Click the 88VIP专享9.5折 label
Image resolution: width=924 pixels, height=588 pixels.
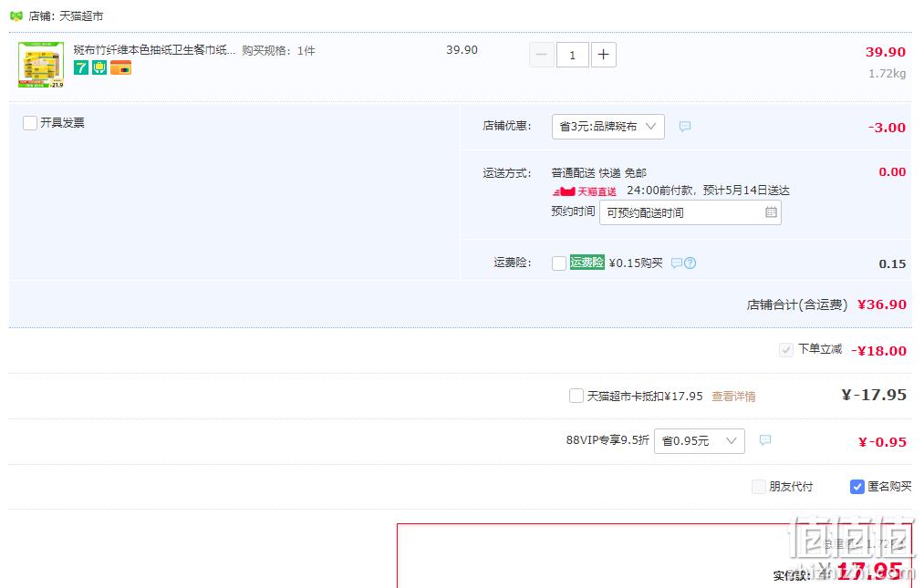click(x=607, y=440)
